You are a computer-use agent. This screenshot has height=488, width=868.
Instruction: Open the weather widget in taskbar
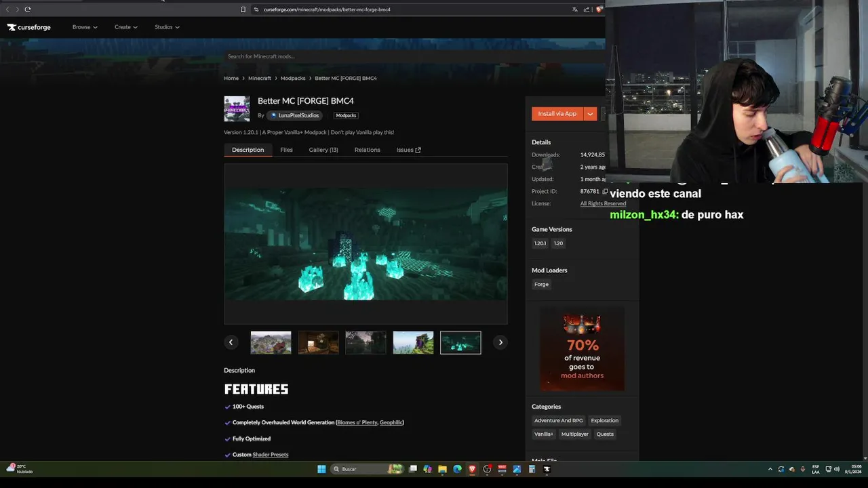tap(19, 469)
